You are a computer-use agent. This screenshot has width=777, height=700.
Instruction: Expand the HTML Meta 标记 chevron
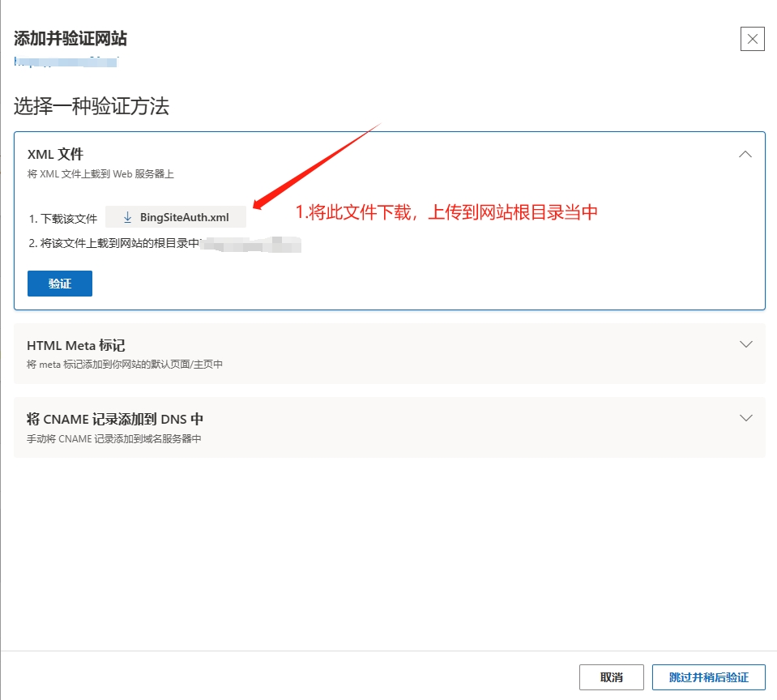click(x=745, y=344)
